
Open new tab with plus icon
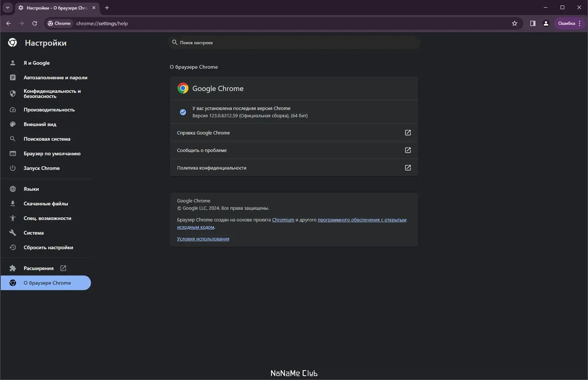[x=107, y=8]
